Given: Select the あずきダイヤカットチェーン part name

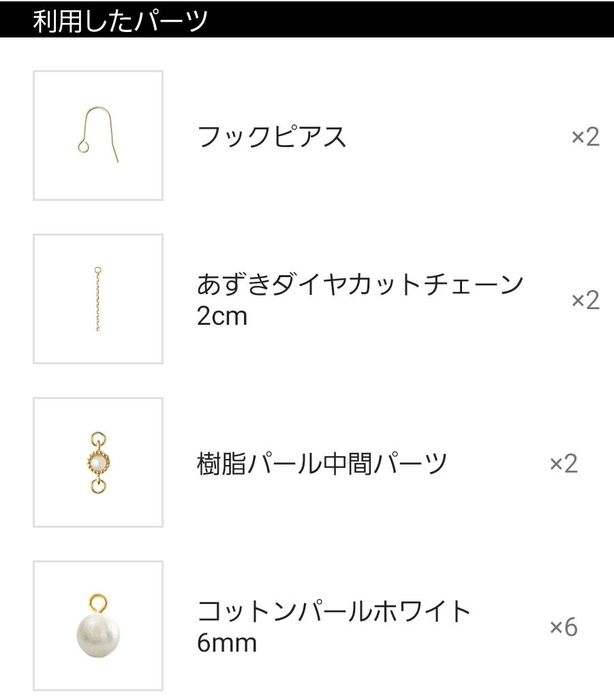Looking at the screenshot, I should [x=360, y=285].
